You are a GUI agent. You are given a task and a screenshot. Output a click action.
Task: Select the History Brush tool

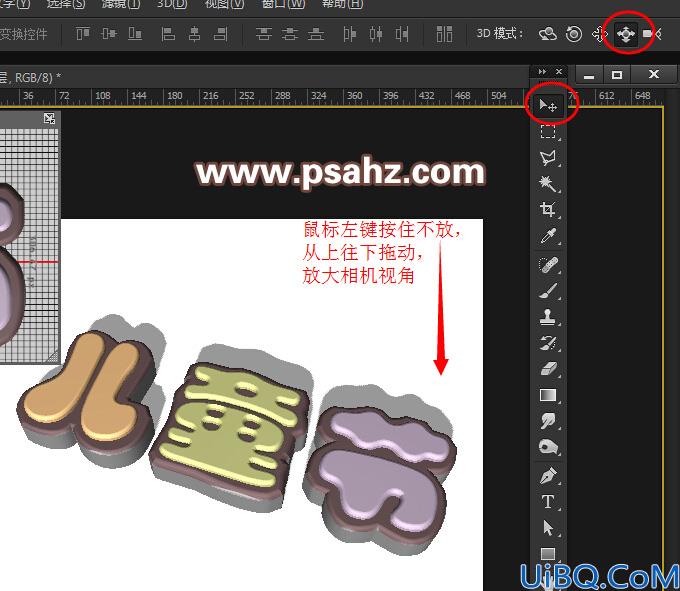548,343
